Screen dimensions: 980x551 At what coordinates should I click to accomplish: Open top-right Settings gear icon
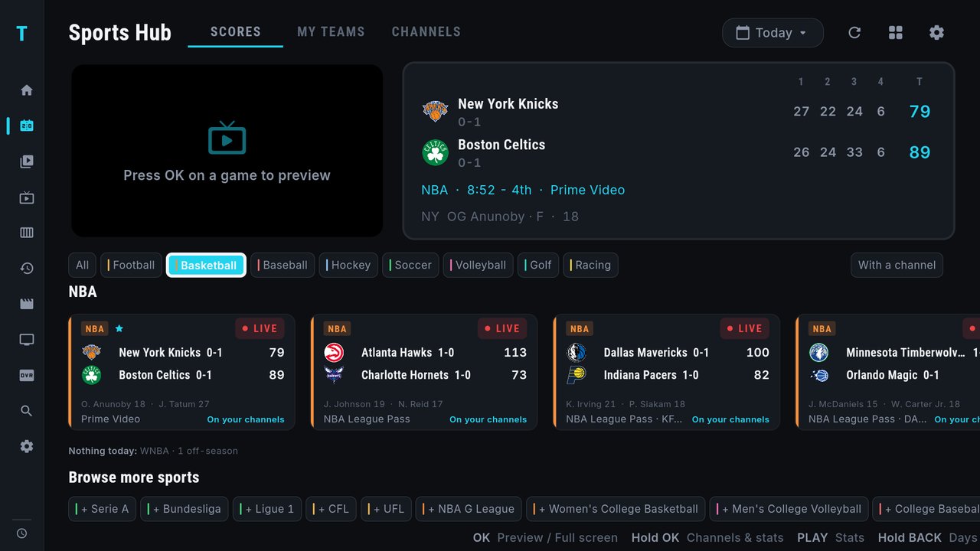[x=936, y=33]
